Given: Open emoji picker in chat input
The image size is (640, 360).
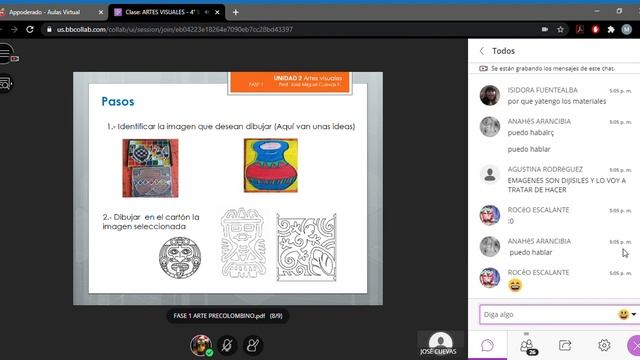Looking at the screenshot, I should coord(627,314).
